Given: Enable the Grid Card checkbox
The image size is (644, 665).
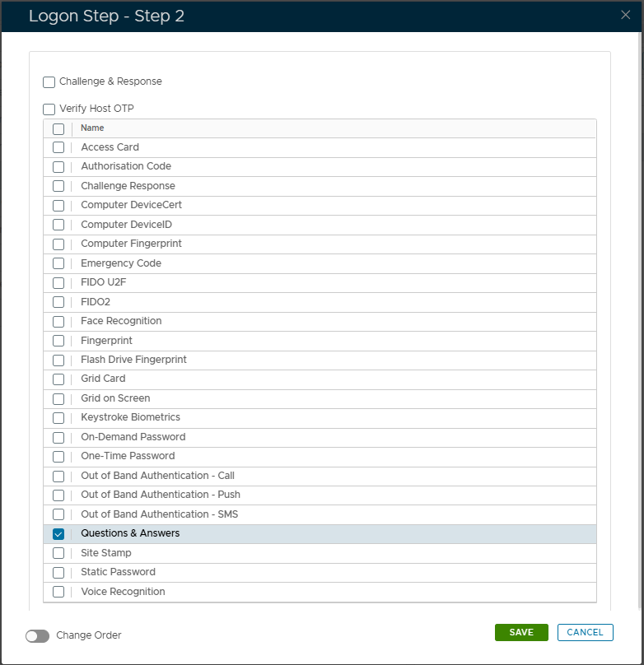Looking at the screenshot, I should pyautogui.click(x=58, y=379).
